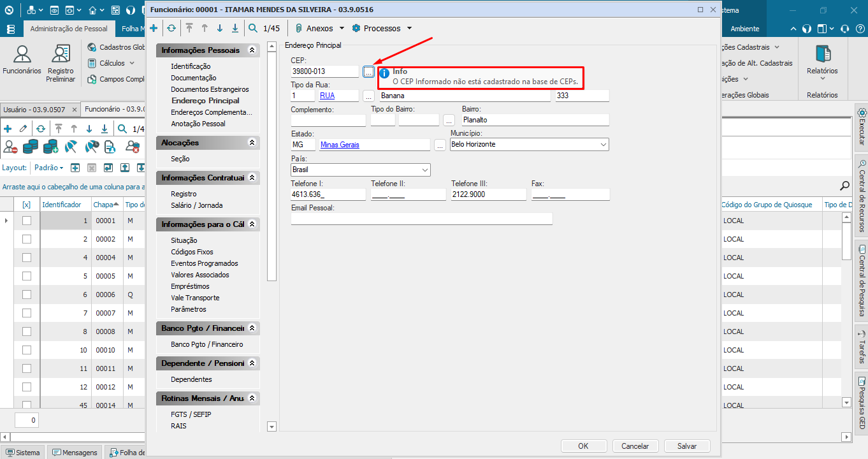Image resolution: width=868 pixels, height=459 pixels.
Task: Go to last record arrow in dialog toolbar
Action: 235,28
